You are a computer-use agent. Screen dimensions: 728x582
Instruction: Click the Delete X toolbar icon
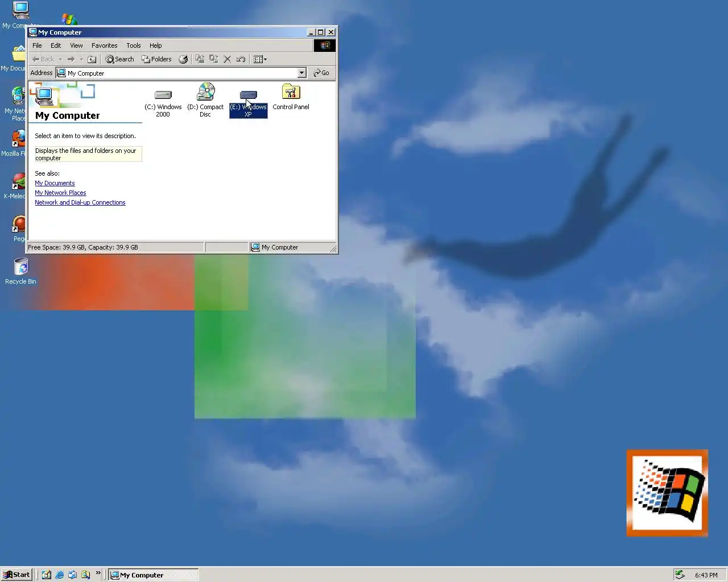tap(227, 59)
